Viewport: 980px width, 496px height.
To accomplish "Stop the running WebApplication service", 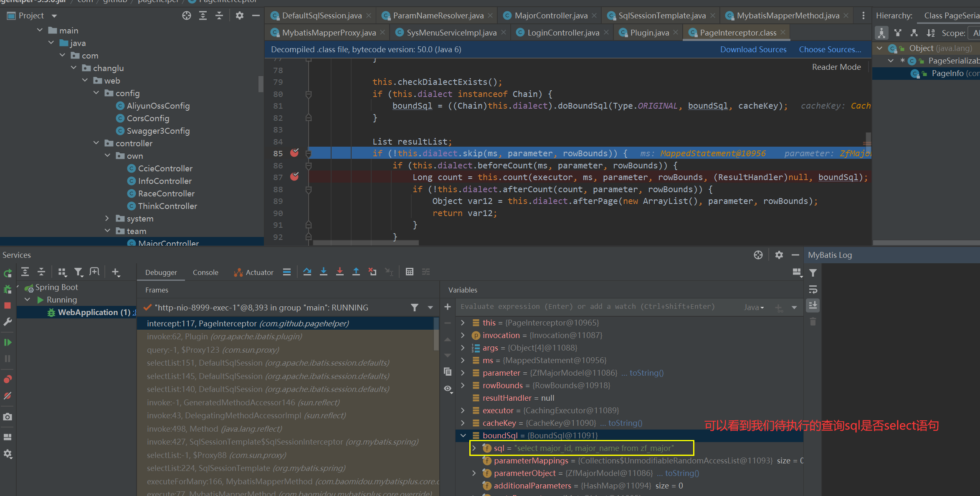I will coord(8,306).
